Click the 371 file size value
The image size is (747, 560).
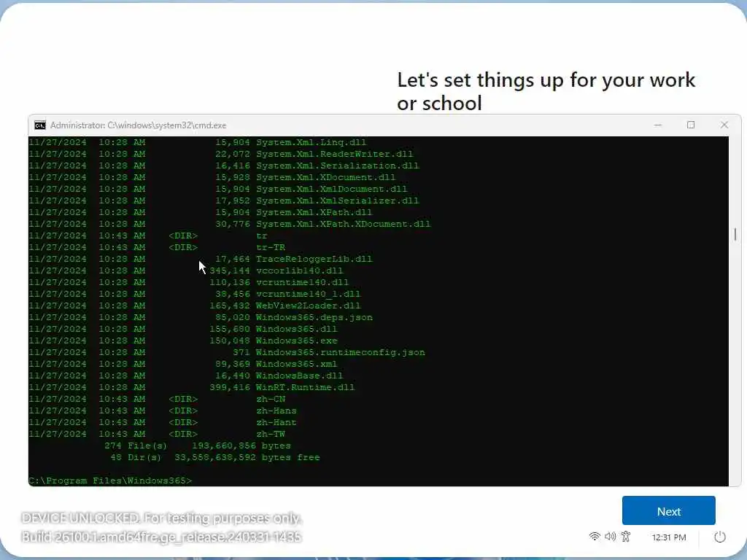[241, 352]
